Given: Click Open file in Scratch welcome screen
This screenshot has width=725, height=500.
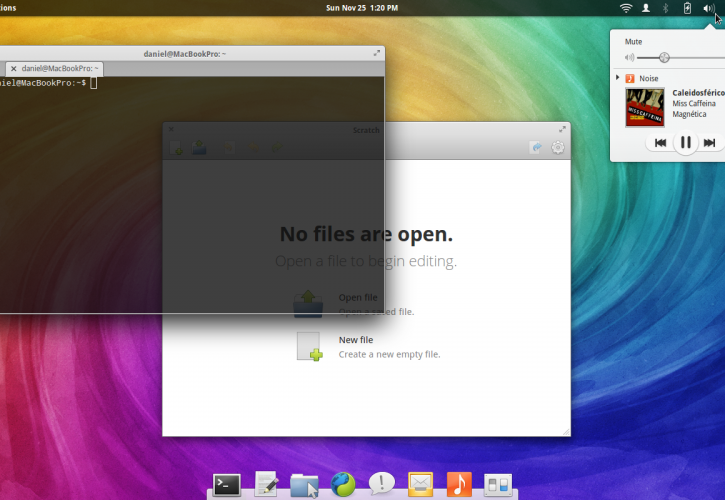Looking at the screenshot, I should click(x=358, y=297).
